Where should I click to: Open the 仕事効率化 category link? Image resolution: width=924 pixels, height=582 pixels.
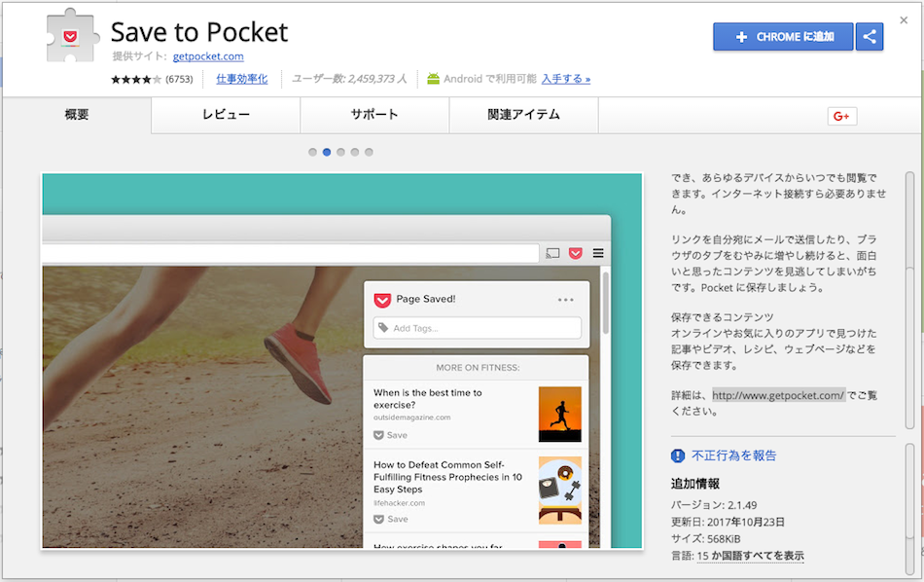[x=241, y=79]
